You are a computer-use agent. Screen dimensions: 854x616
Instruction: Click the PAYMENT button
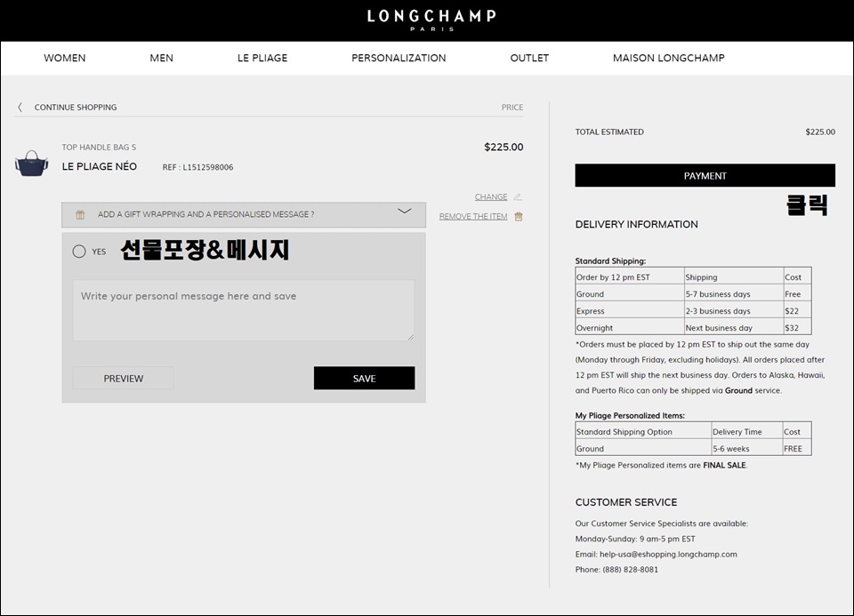705,176
